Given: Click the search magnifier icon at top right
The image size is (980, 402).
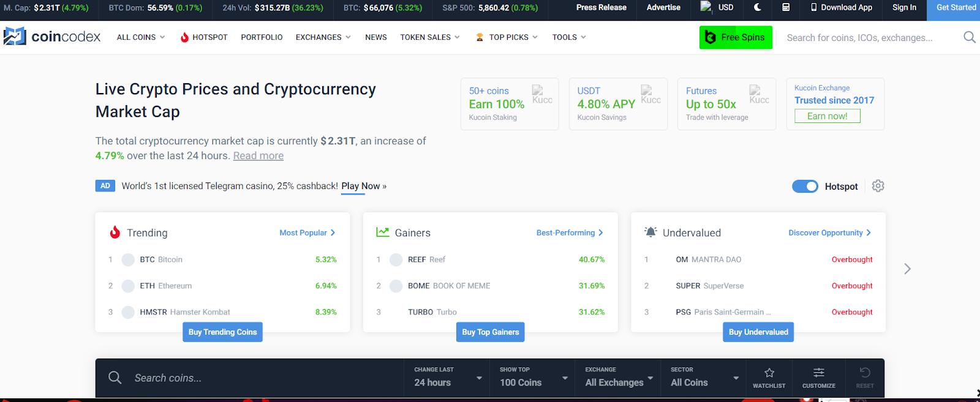Looking at the screenshot, I should (x=969, y=37).
